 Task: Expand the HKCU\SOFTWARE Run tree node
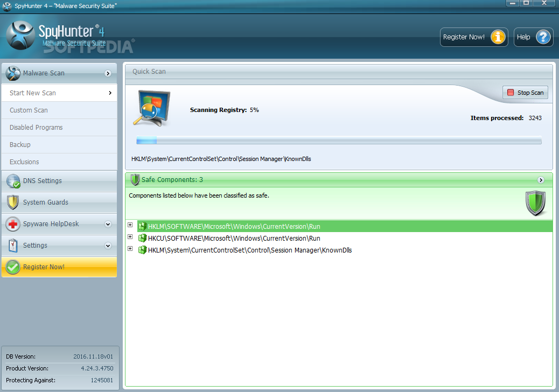tap(130, 236)
